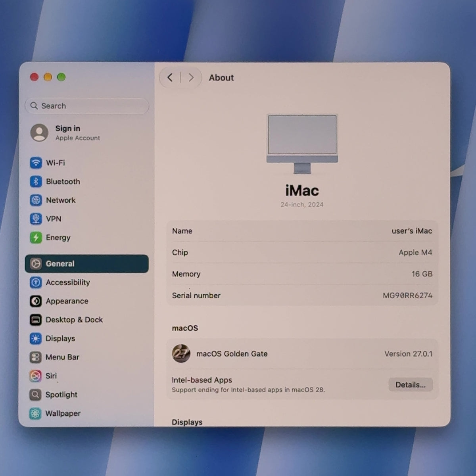The width and height of the screenshot is (476, 476).
Task: Click the Apple Account avatar icon
Action: coord(40,132)
